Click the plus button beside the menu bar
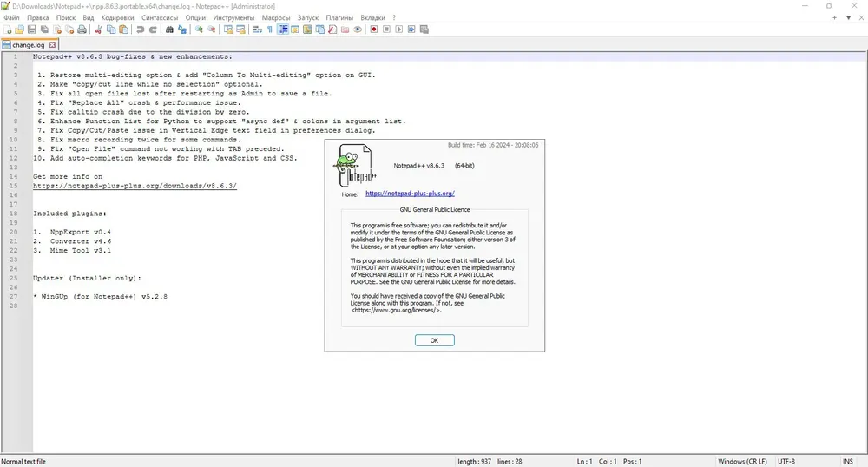Viewport: 868px width, 467px height. pos(834,17)
